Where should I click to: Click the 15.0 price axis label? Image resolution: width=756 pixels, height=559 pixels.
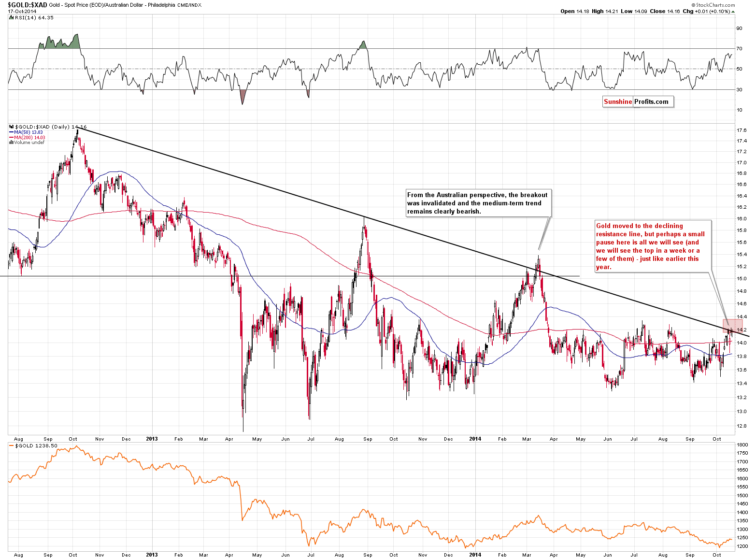coord(742,278)
